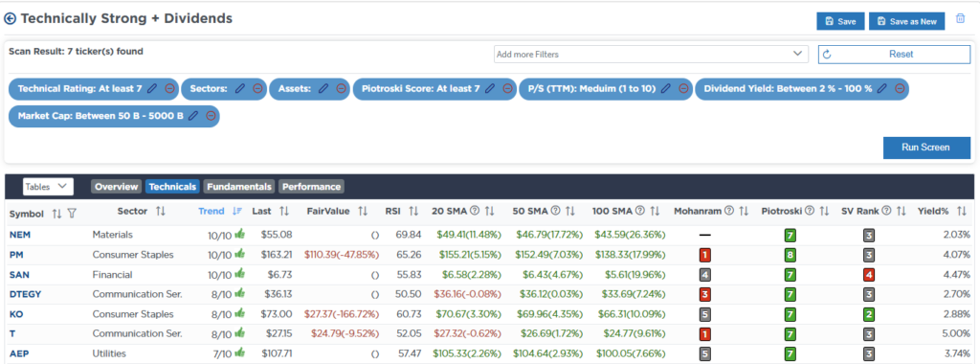Switch to the Fundamentals tab

coord(239,187)
